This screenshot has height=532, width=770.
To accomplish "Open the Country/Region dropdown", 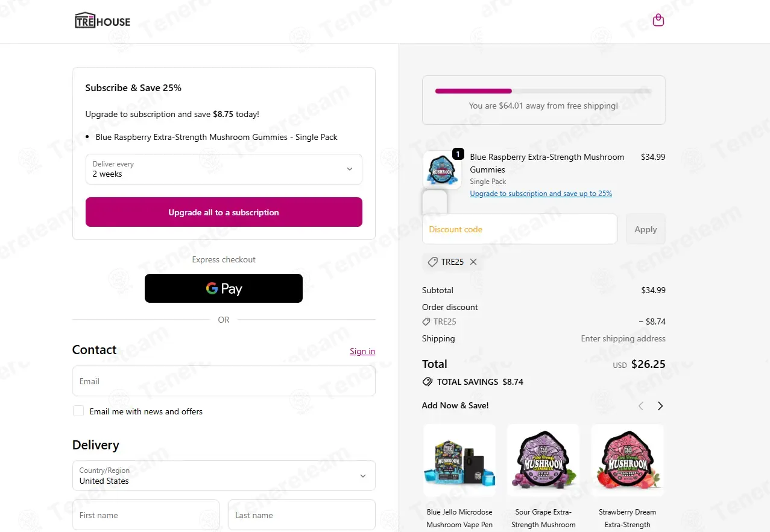I will (x=224, y=476).
